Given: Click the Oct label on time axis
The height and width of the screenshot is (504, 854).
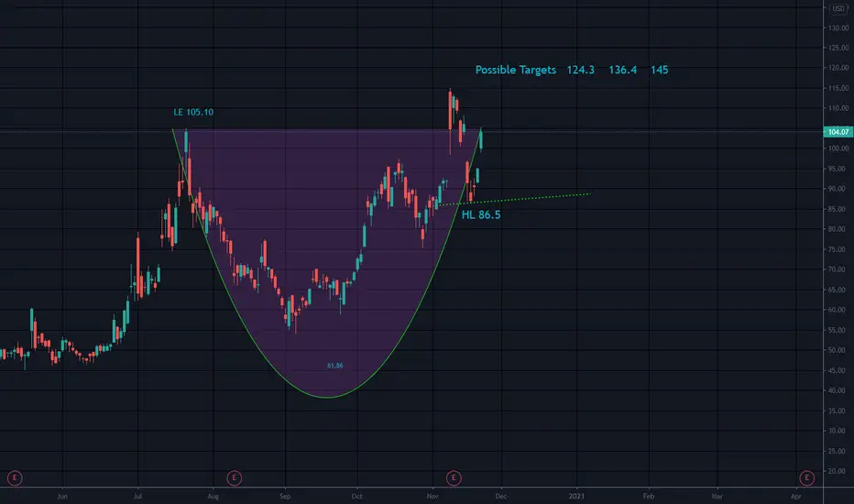Looking at the screenshot, I should click(x=356, y=497).
